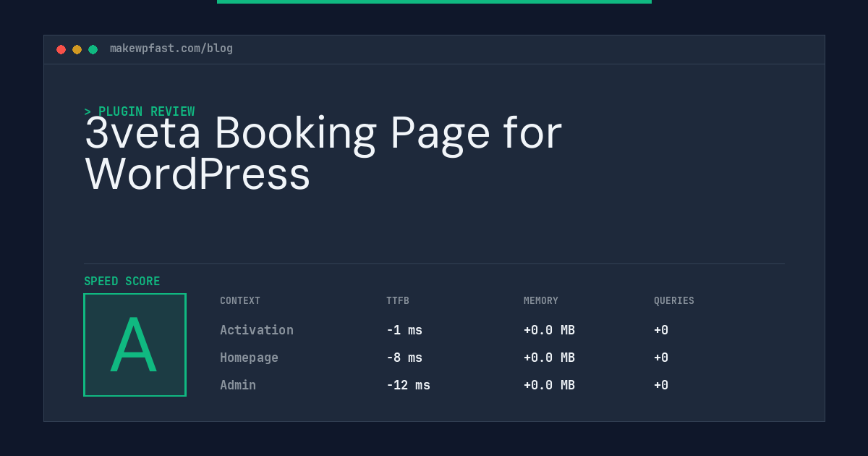Click the QUERIES column header

tap(674, 301)
